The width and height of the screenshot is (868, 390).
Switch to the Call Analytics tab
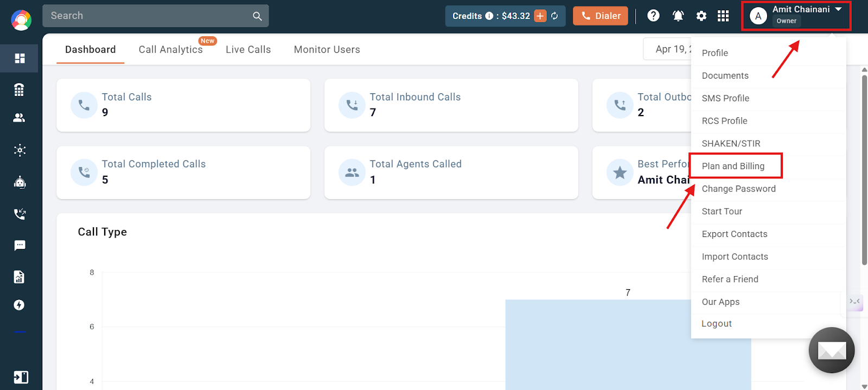click(x=170, y=49)
